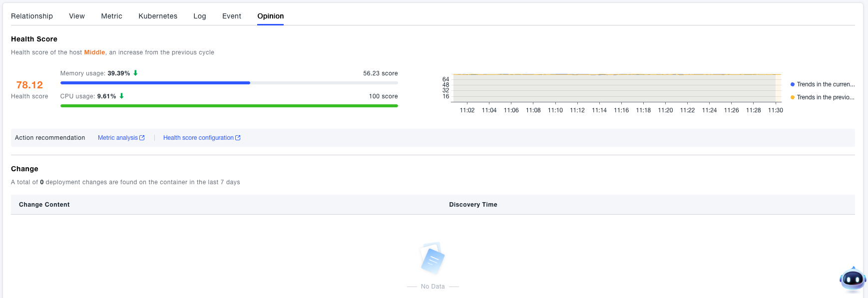The image size is (868, 298).
Task: Open the View tab
Action: [77, 16]
